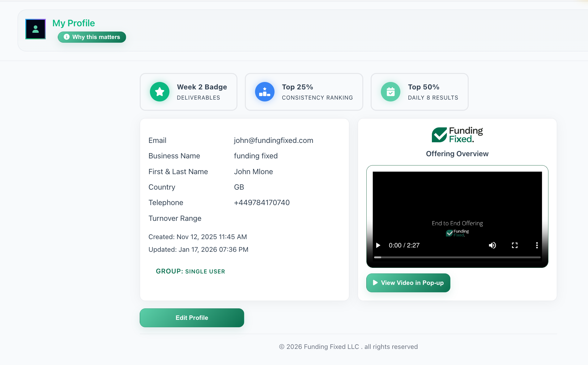Open fullscreen mode on the video player

tap(515, 245)
